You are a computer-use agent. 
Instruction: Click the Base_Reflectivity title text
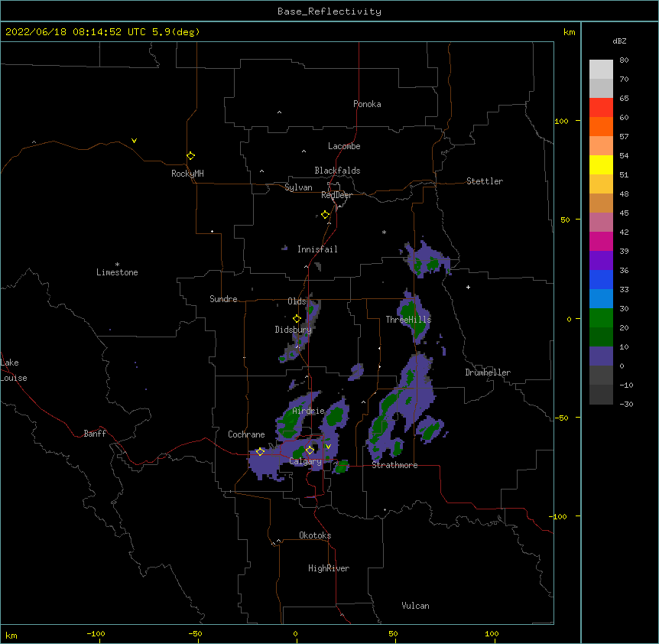click(329, 11)
